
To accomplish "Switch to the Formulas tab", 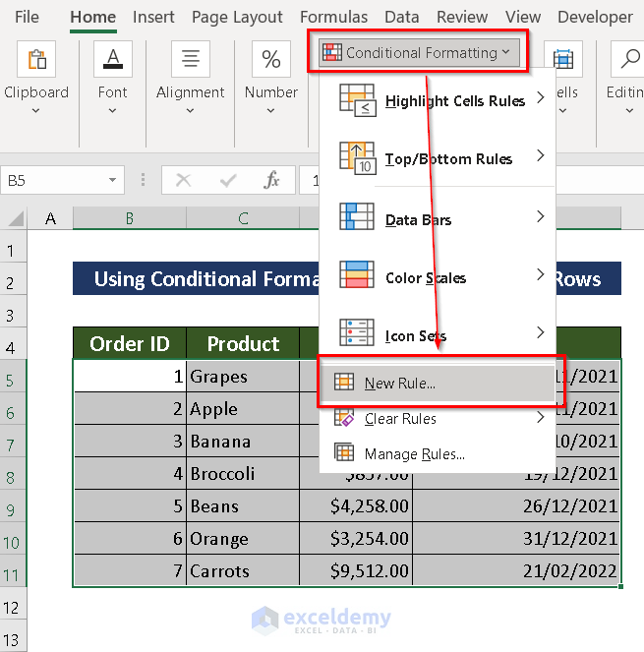I will click(334, 17).
